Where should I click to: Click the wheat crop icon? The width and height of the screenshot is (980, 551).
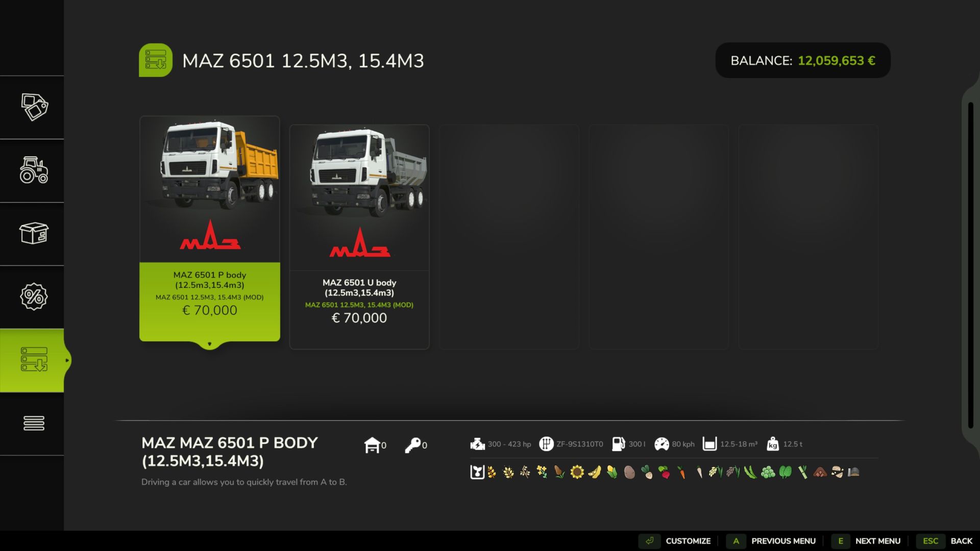(492, 472)
